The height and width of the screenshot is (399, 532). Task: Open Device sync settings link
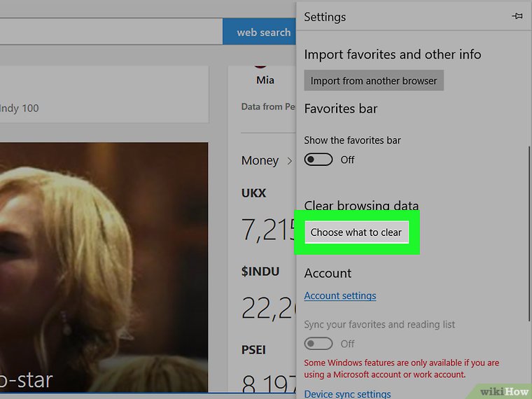(x=347, y=394)
